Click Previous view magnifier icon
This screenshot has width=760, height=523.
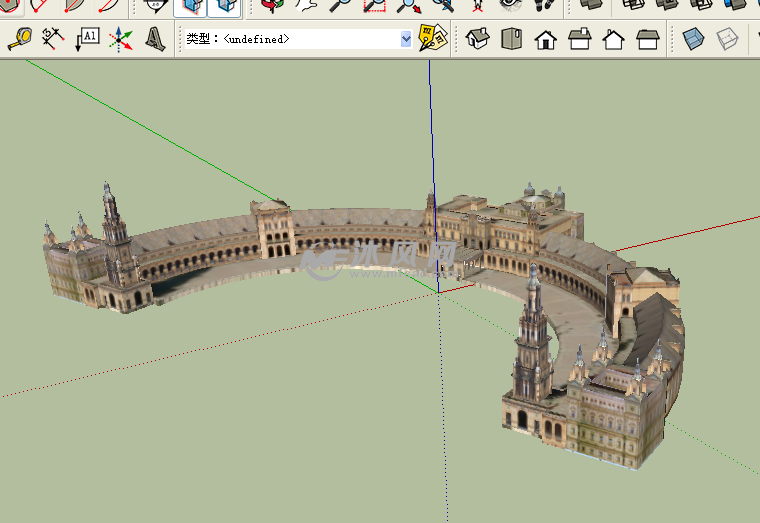point(443,6)
